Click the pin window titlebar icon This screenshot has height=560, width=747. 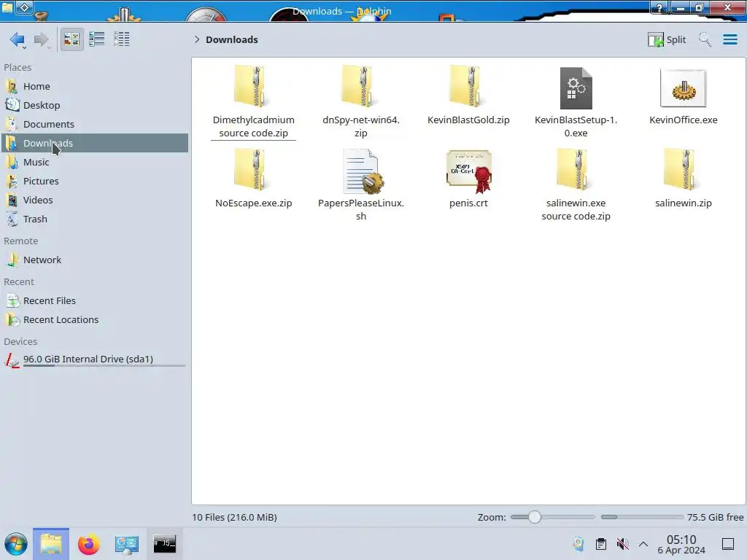25,7
